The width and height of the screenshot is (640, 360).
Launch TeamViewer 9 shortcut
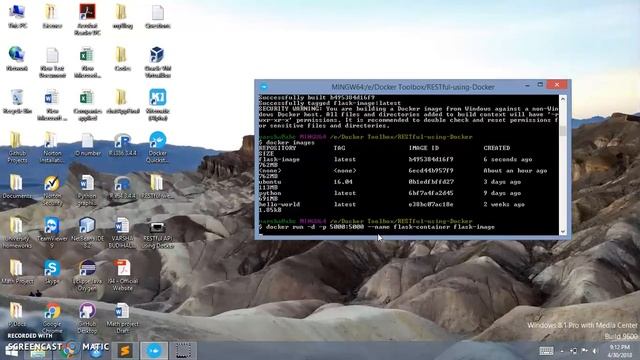point(52,232)
